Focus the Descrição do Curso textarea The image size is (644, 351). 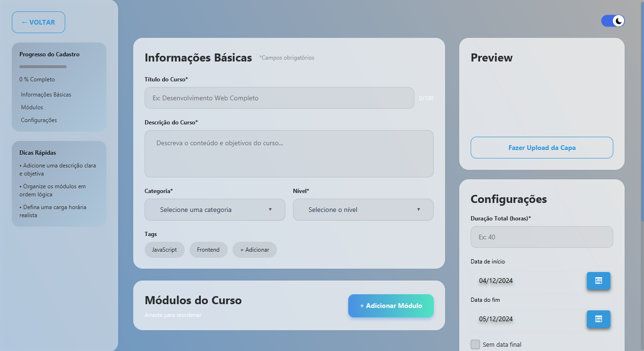(x=289, y=154)
